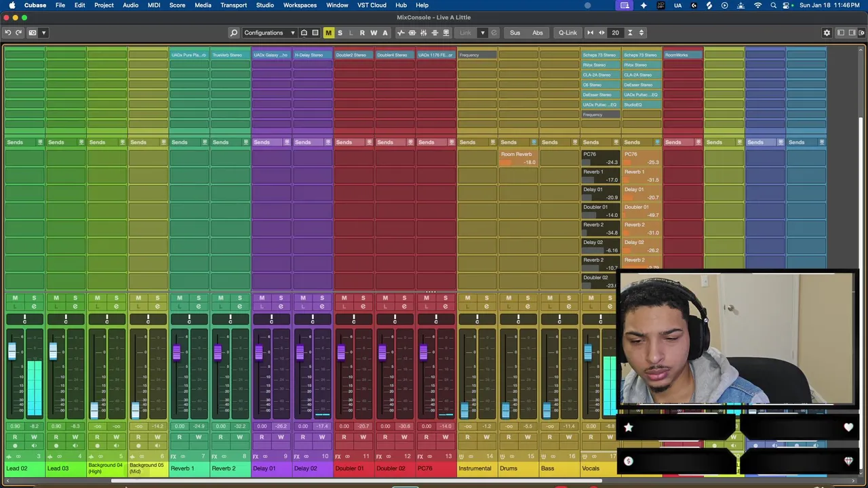Toggle the left zone layout icon
Screen dimensions: 868x488
pyautogui.click(x=841, y=33)
